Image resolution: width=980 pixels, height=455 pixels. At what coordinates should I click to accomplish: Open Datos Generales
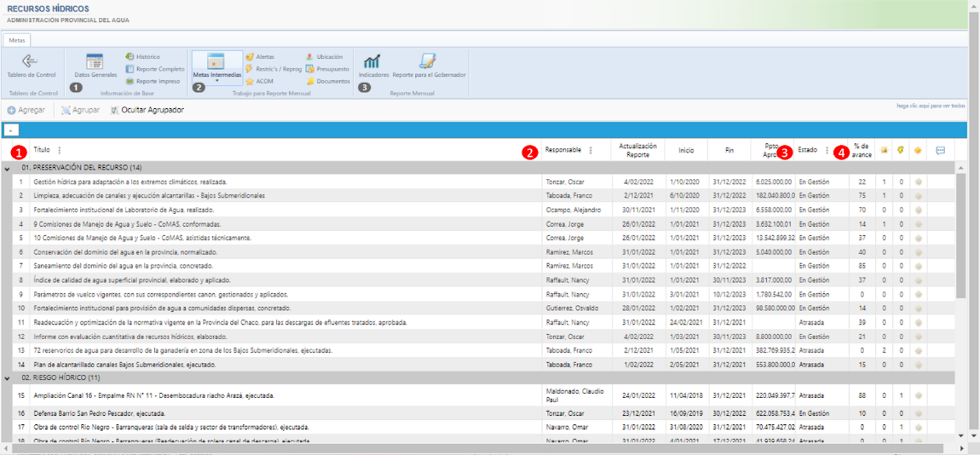(95, 66)
